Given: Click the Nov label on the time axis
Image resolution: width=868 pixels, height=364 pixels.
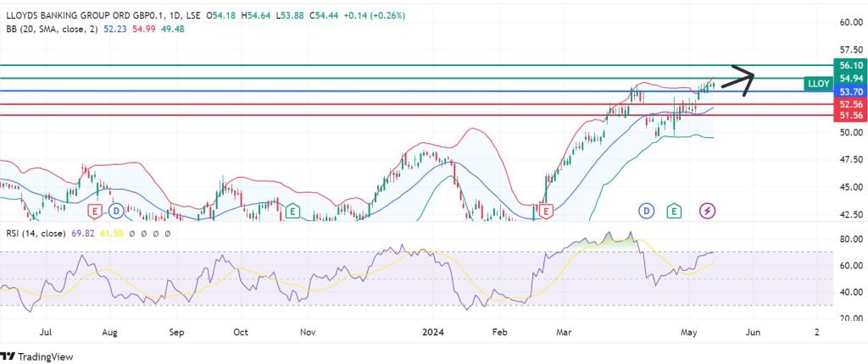Looking at the screenshot, I should (x=307, y=333).
